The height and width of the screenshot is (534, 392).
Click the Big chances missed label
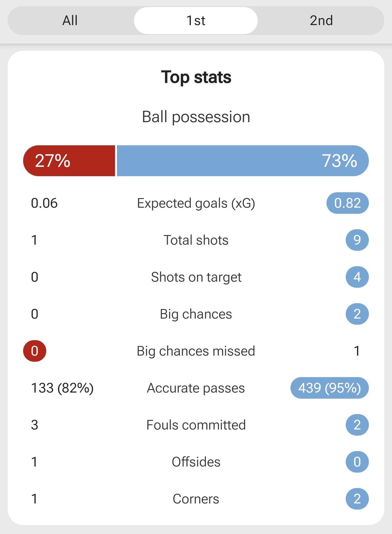(x=196, y=351)
